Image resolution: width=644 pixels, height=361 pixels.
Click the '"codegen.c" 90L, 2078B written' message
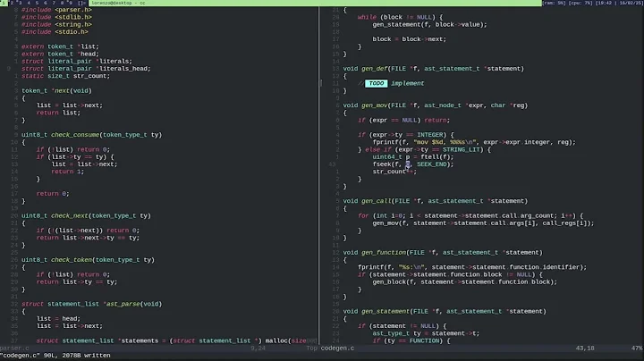[55, 356]
